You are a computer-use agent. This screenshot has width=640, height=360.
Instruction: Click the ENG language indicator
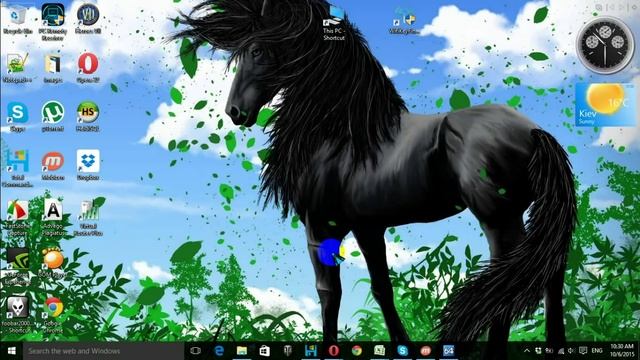(597, 351)
